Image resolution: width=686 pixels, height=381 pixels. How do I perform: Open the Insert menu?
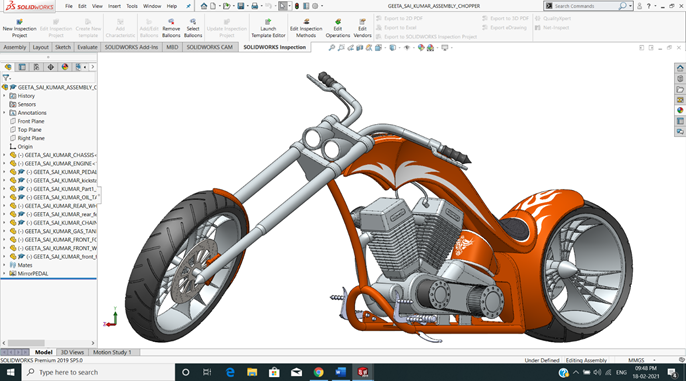coord(114,6)
